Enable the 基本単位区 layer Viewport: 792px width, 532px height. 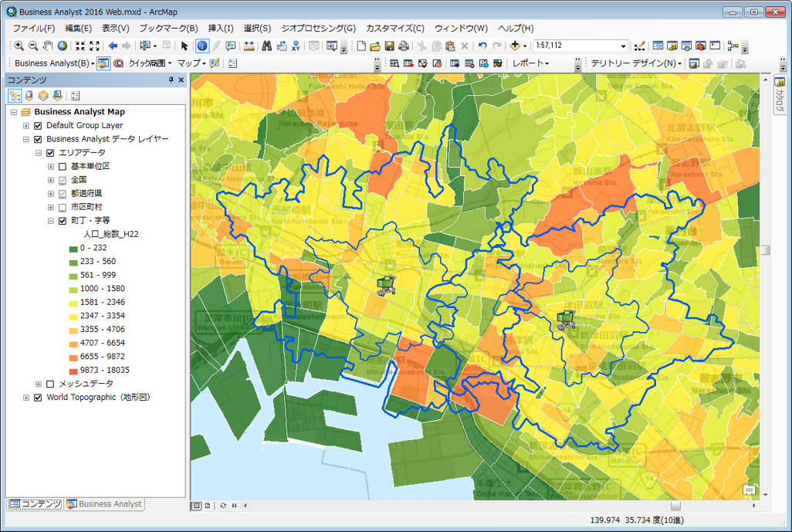[63, 167]
